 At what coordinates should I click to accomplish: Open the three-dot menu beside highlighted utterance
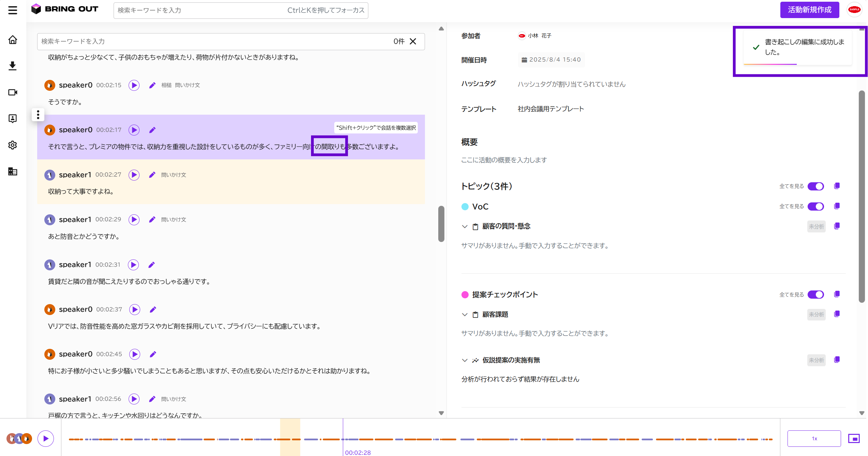point(38,115)
